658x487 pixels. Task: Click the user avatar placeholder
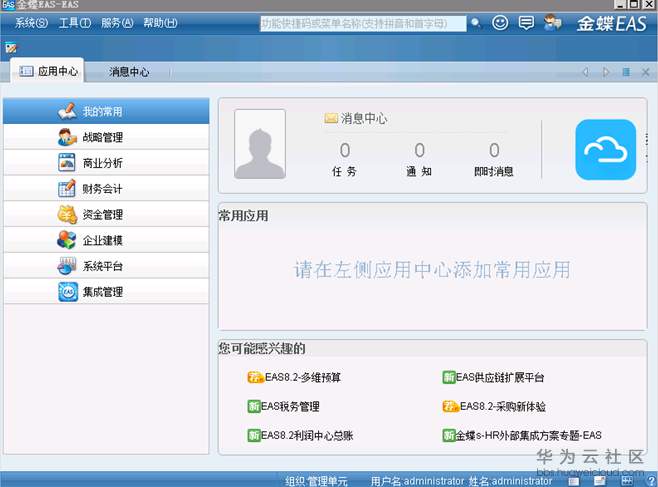pyautogui.click(x=260, y=144)
